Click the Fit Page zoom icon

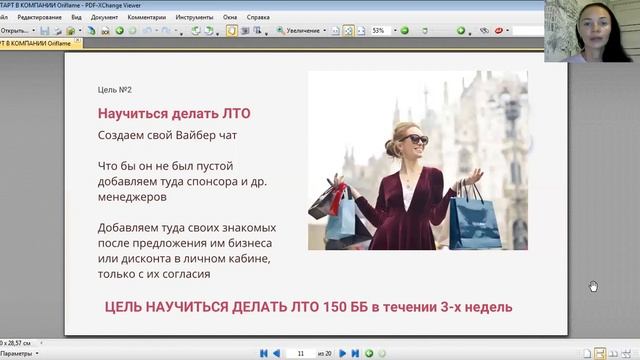pos(348,31)
